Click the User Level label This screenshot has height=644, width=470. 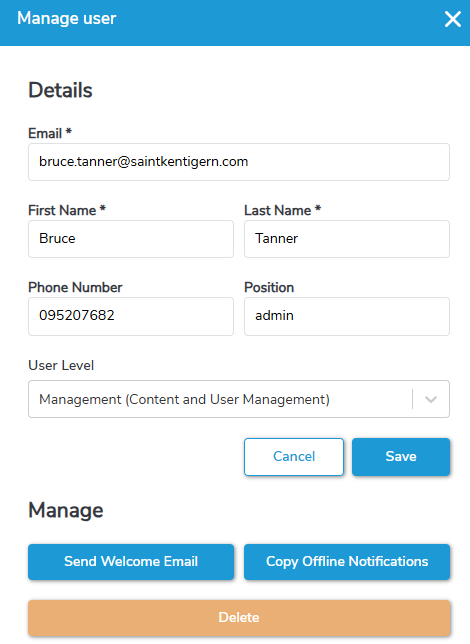(x=61, y=366)
